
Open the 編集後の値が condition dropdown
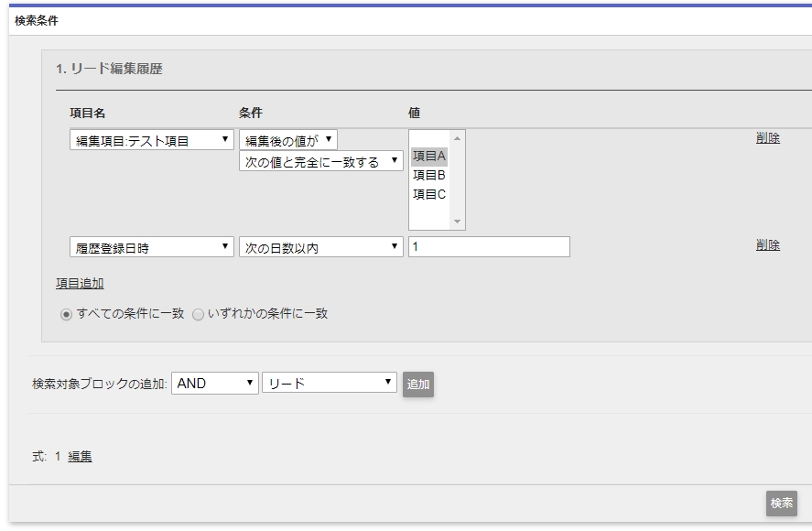click(x=288, y=140)
